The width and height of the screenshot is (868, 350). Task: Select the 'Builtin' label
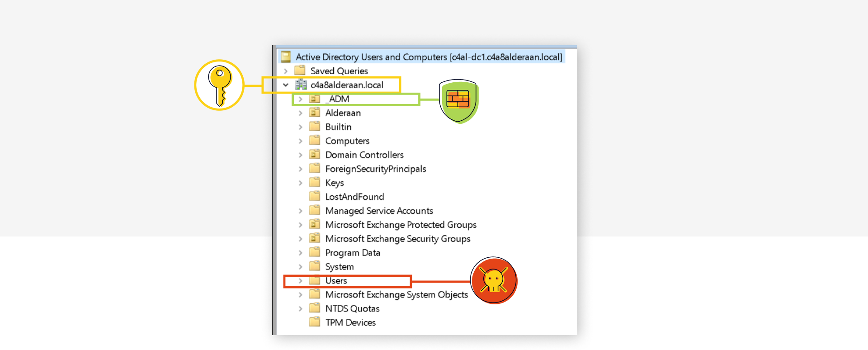tap(338, 127)
